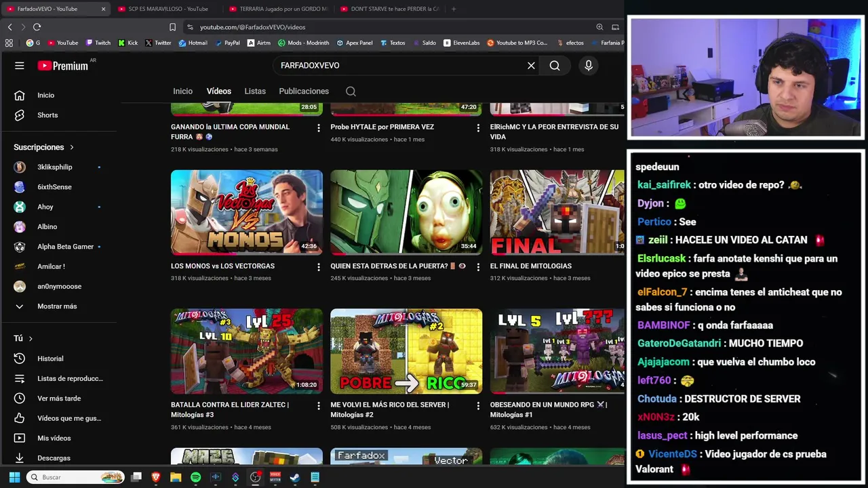The image size is (868, 488).
Task: Open options for GANANDO la ULTIMA COPA MUNDIAL video
Action: point(319,127)
